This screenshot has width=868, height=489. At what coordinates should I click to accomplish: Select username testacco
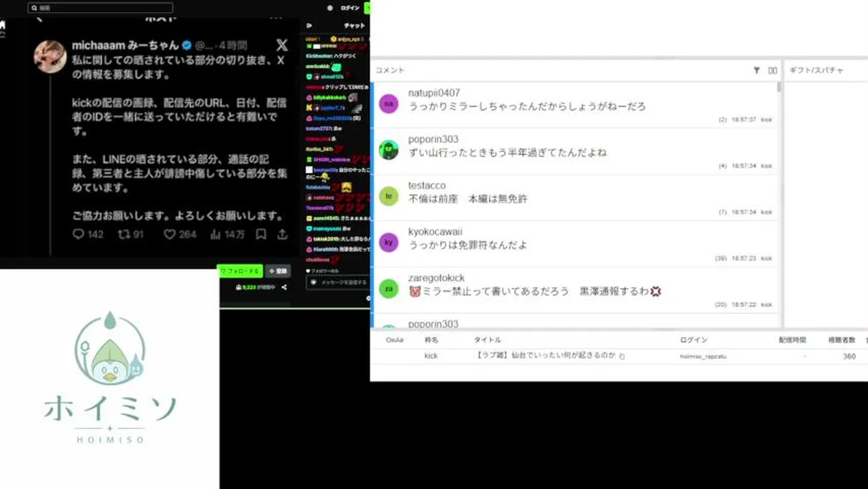[427, 185]
